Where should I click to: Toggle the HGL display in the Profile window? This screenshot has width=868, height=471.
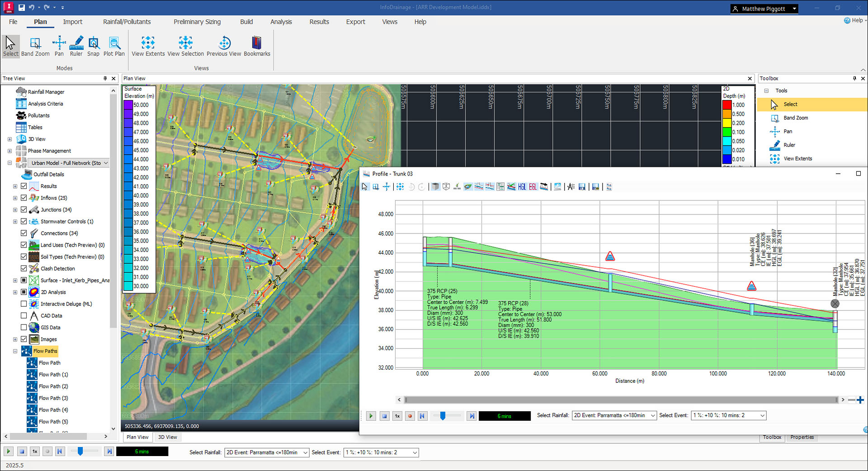tap(523, 186)
